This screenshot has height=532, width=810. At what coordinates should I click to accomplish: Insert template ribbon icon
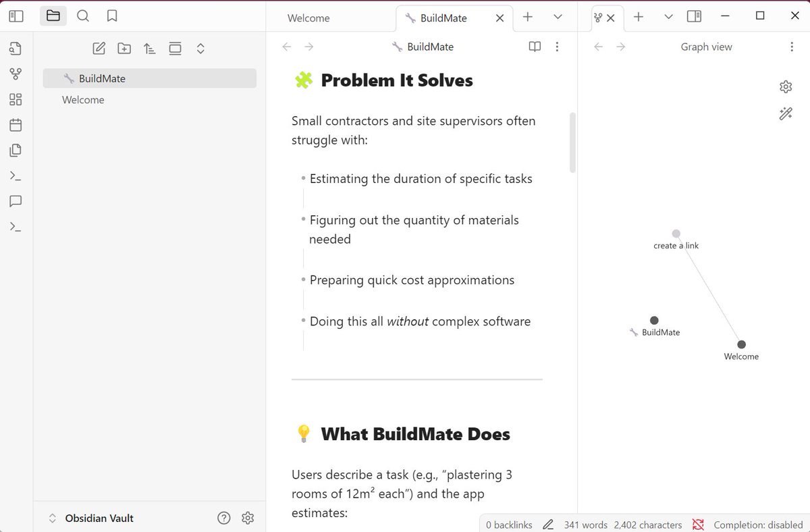click(x=16, y=151)
